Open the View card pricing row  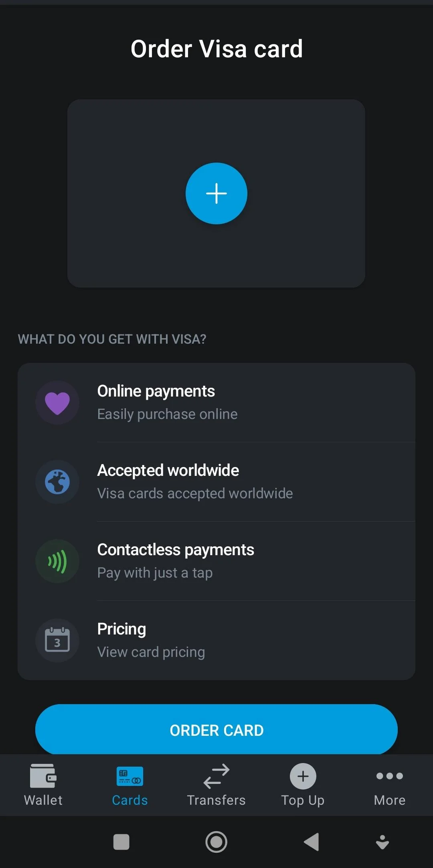[151, 652]
